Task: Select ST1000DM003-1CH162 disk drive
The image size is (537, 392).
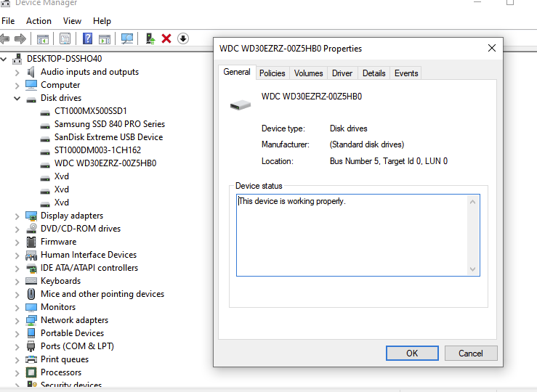Action: (x=97, y=150)
